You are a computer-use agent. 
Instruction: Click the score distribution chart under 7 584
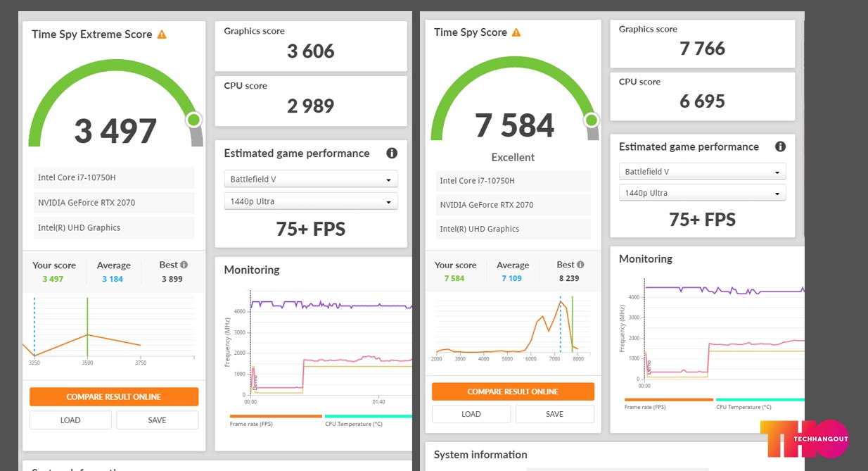pyautogui.click(x=513, y=329)
